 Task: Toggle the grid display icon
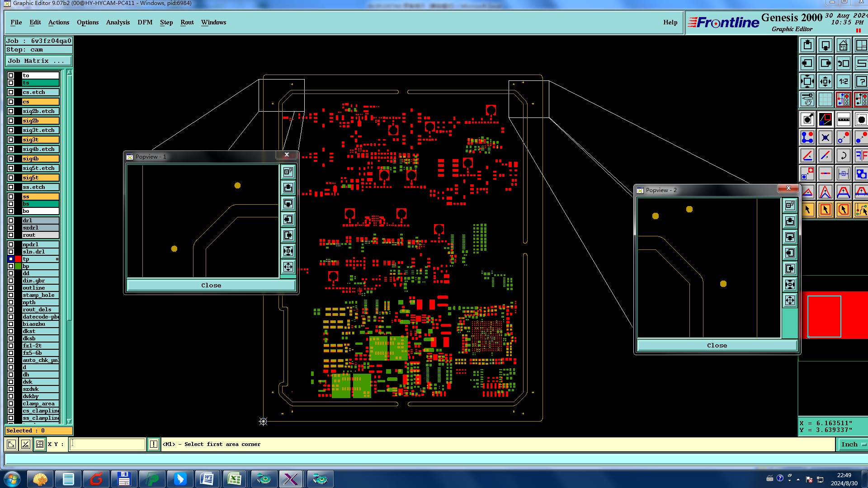[x=825, y=99]
